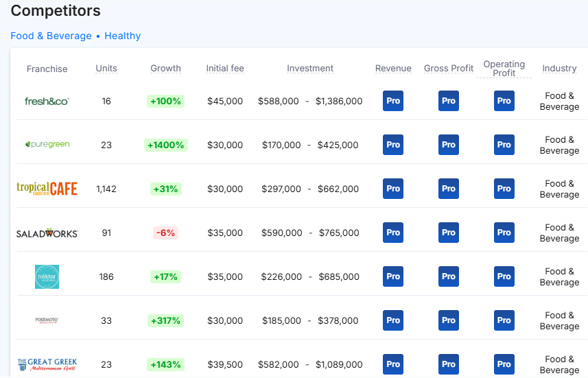Click the $185,000 investment value
This screenshot has height=378, width=588.
point(281,320)
